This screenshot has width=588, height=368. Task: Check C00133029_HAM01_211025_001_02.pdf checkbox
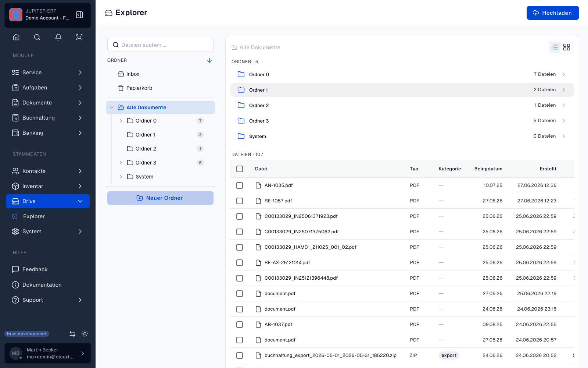tap(240, 247)
